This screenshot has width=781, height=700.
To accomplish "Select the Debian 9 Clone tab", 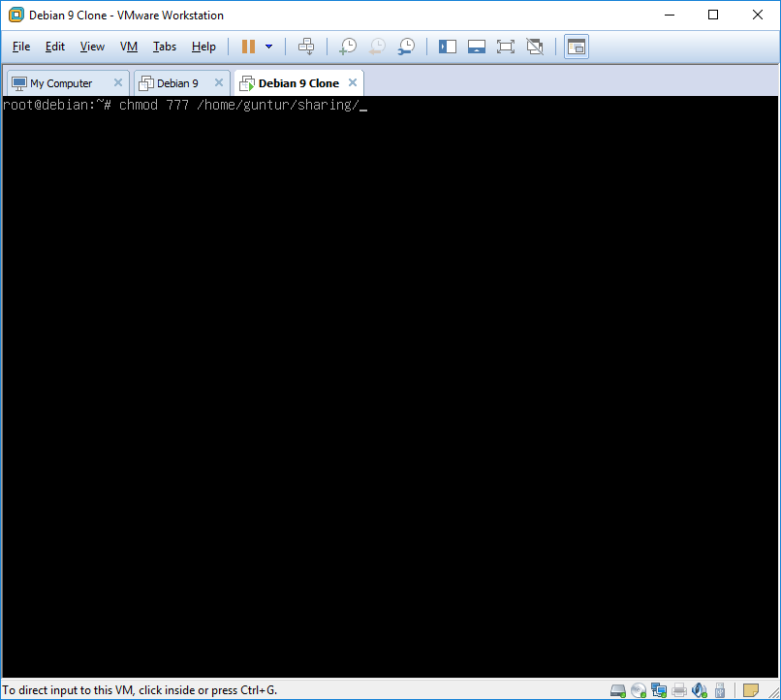I will (x=298, y=83).
